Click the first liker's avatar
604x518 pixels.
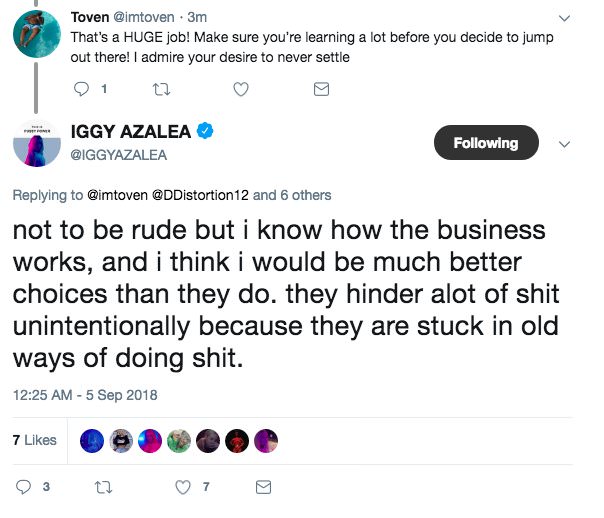[x=94, y=440]
